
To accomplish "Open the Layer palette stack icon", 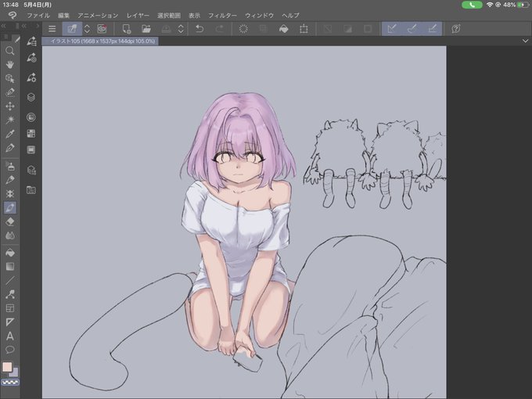I will (31, 97).
